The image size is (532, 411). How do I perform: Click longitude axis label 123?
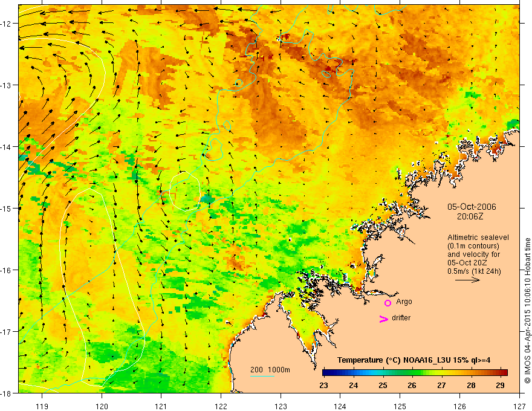tap(281, 406)
